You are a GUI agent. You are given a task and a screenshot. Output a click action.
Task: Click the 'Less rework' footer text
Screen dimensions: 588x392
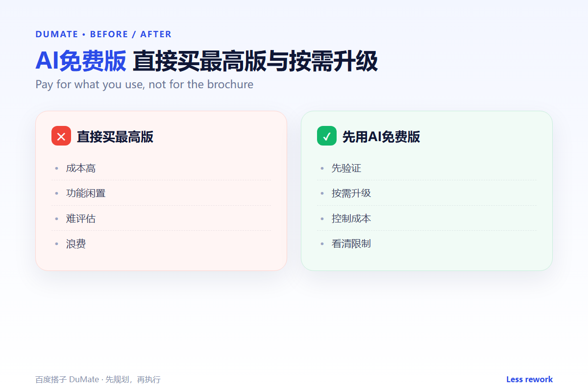click(x=529, y=379)
